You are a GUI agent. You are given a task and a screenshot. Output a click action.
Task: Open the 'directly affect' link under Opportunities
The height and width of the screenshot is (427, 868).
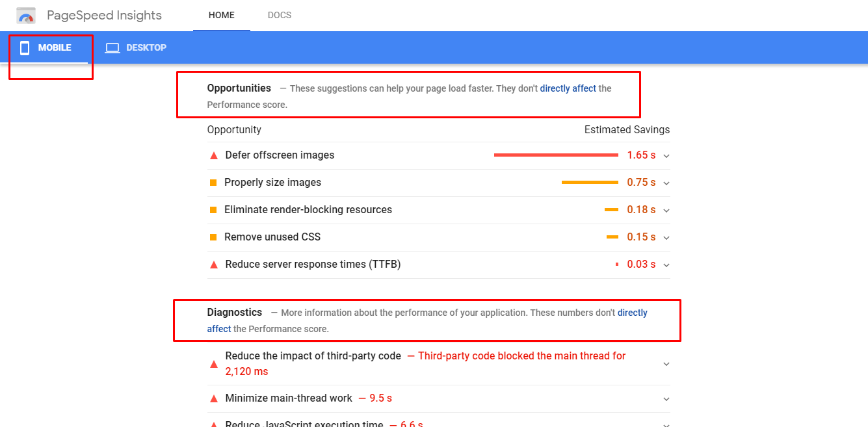point(568,88)
